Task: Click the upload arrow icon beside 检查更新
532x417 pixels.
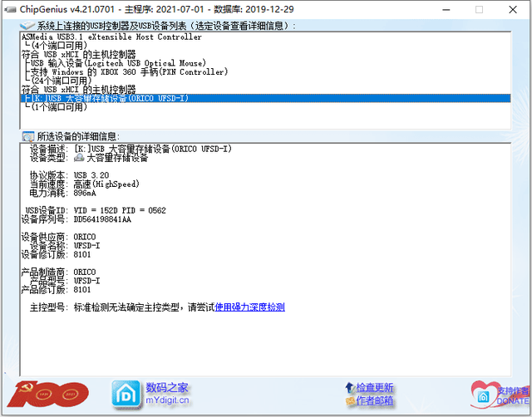Action: 350,387
